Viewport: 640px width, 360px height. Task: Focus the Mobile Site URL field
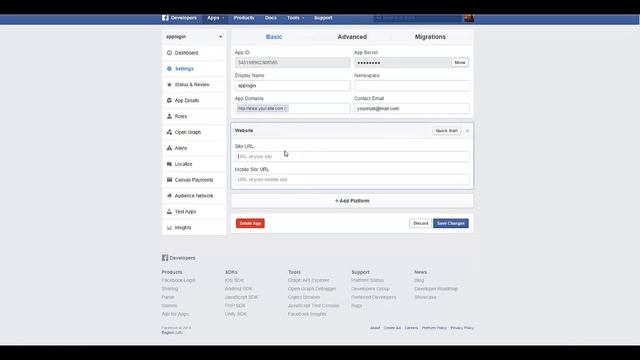pos(352,180)
